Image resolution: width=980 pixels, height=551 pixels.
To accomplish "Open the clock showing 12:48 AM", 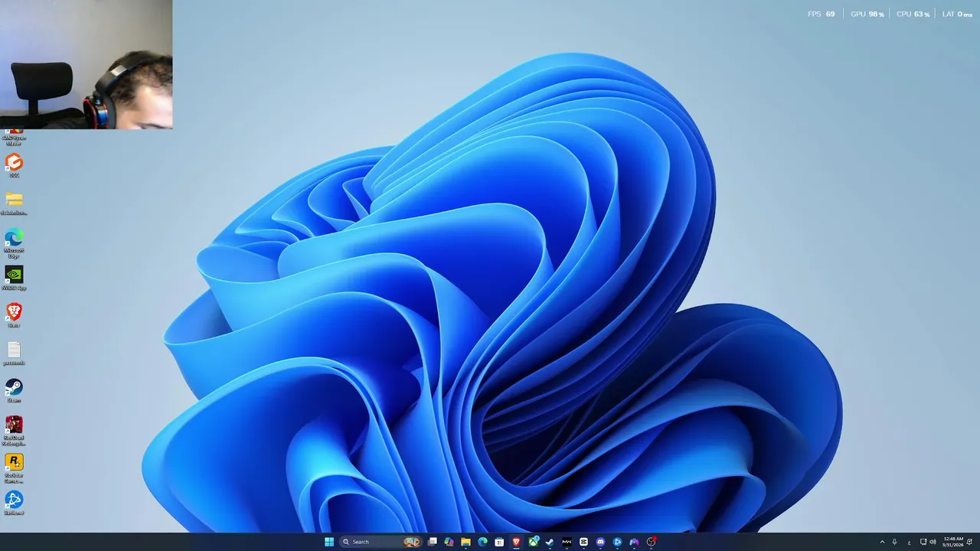I will (x=952, y=542).
